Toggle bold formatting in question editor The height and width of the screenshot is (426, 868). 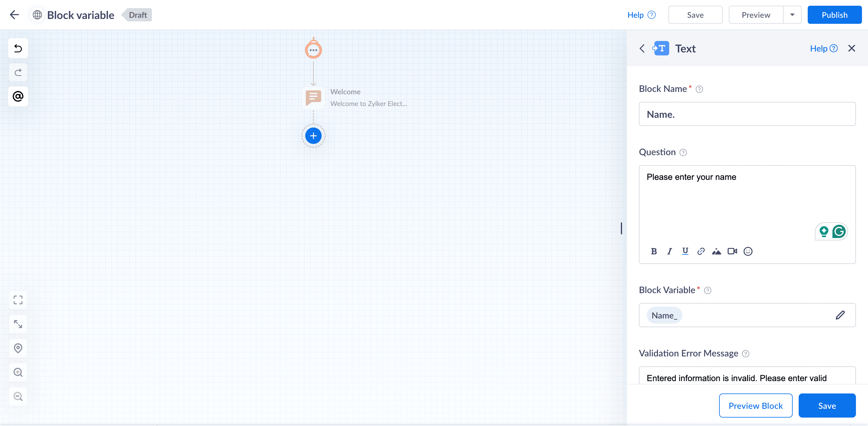[654, 251]
